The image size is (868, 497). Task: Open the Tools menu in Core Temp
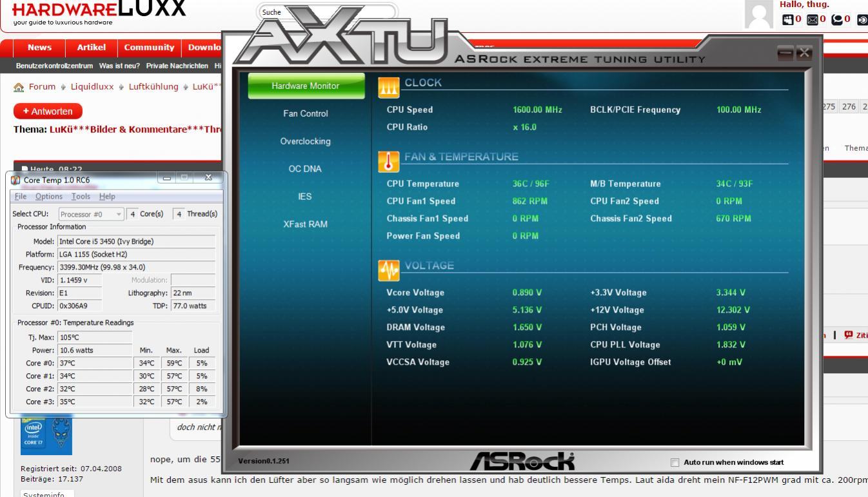click(x=81, y=197)
